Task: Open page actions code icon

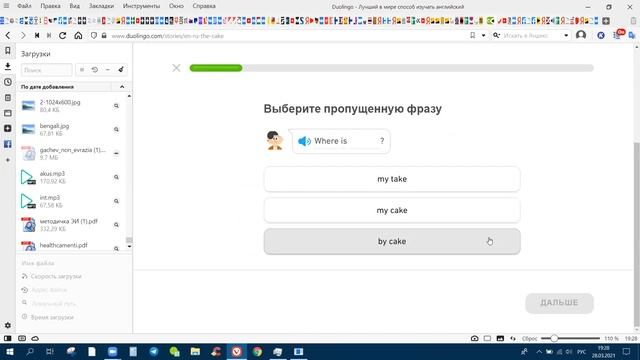Action: tap(513, 338)
